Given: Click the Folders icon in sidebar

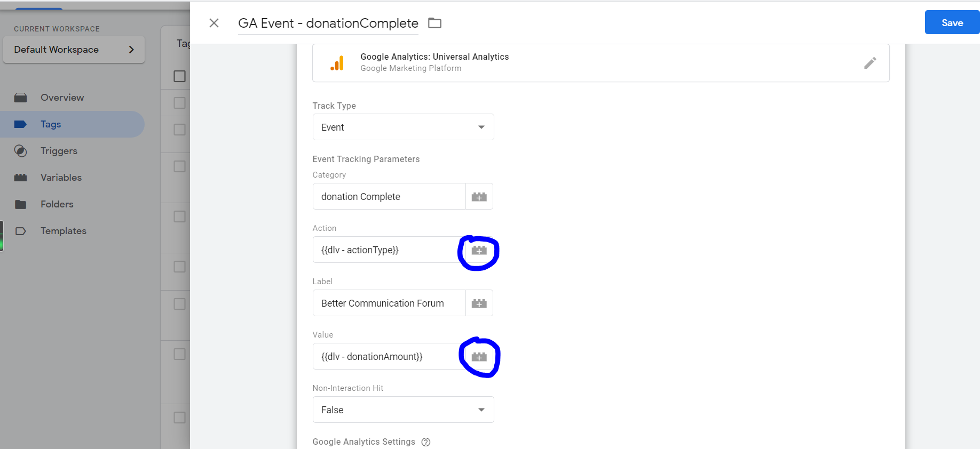Looking at the screenshot, I should 20,204.
